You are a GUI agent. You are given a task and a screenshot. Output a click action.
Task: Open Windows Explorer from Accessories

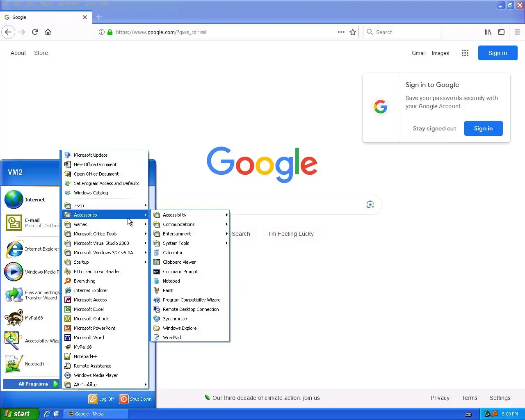[x=190, y=328]
